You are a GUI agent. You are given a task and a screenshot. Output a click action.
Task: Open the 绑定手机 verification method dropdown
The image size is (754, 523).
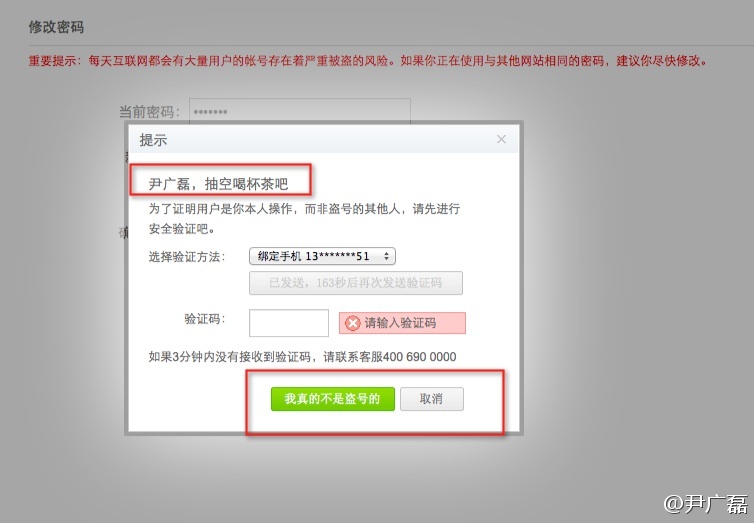322,256
